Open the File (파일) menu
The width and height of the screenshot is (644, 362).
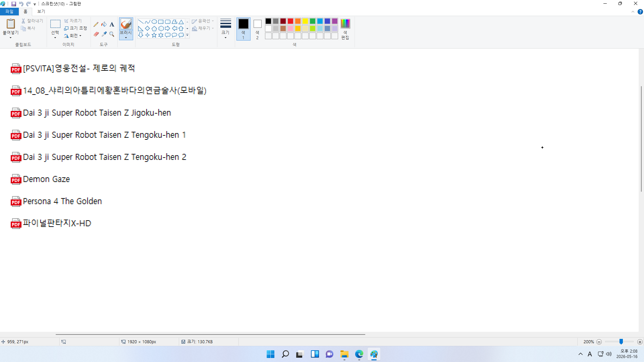[9, 11]
